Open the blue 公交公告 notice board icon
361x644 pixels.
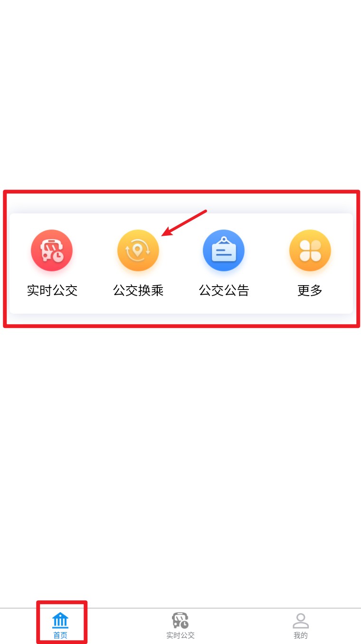click(224, 250)
